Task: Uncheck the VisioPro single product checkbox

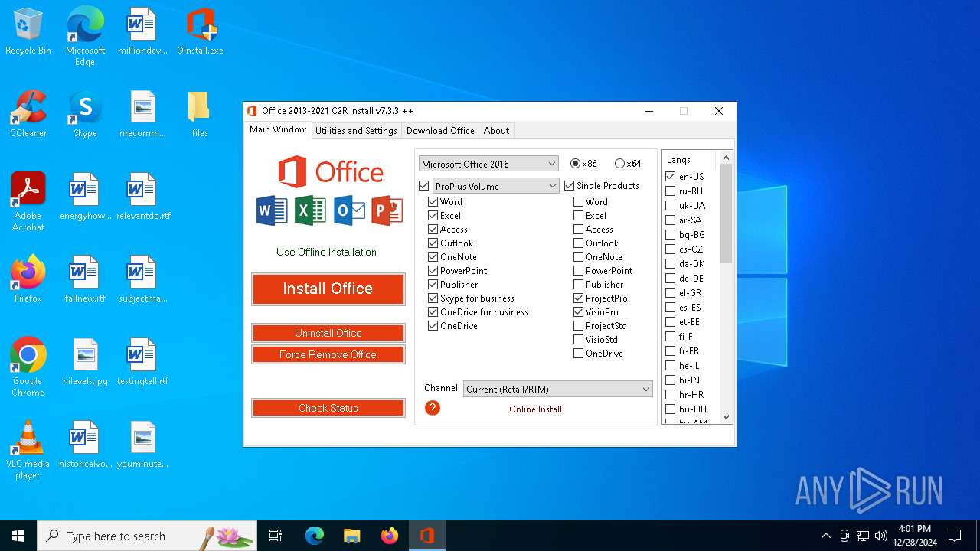Action: [579, 312]
